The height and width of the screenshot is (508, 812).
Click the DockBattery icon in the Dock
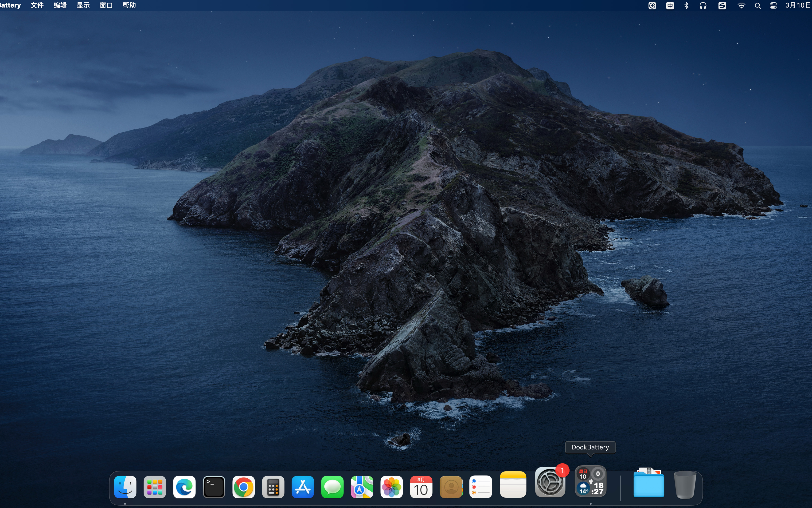590,481
